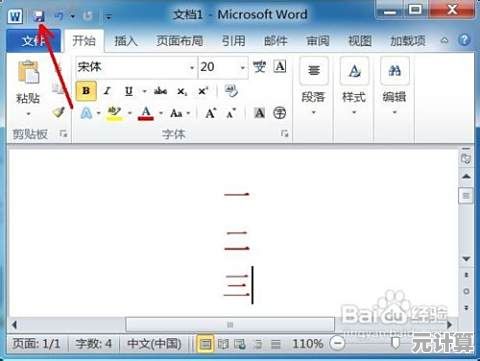Click the Grow Font icon

[x=211, y=113]
